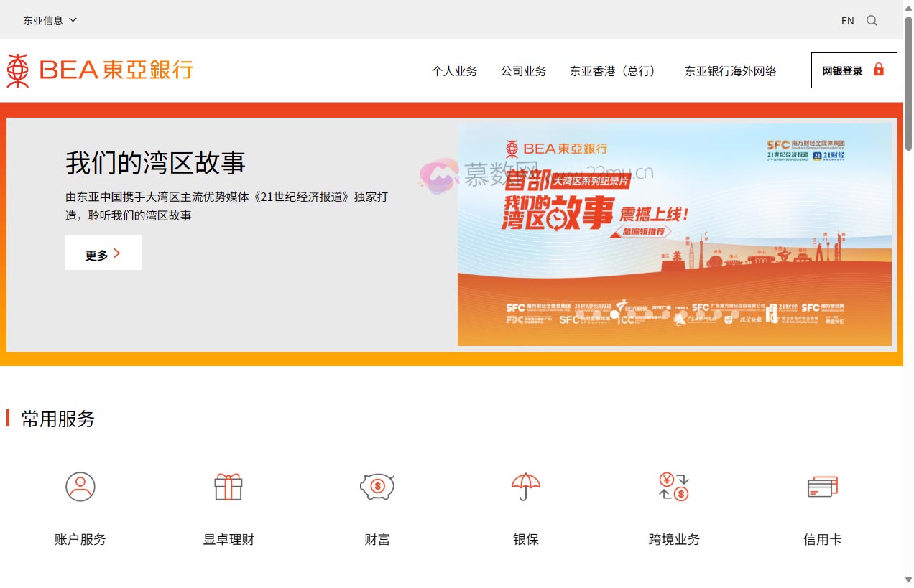Click the 我们的湾区故事 banner image
The height and width of the screenshot is (588, 914).
[x=675, y=235]
